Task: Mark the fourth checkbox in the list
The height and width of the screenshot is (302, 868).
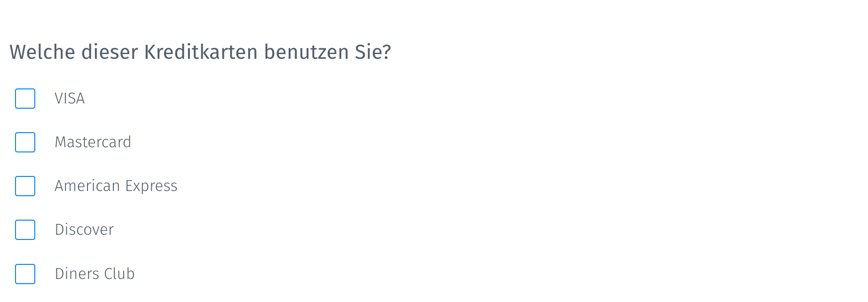Action: [25, 230]
